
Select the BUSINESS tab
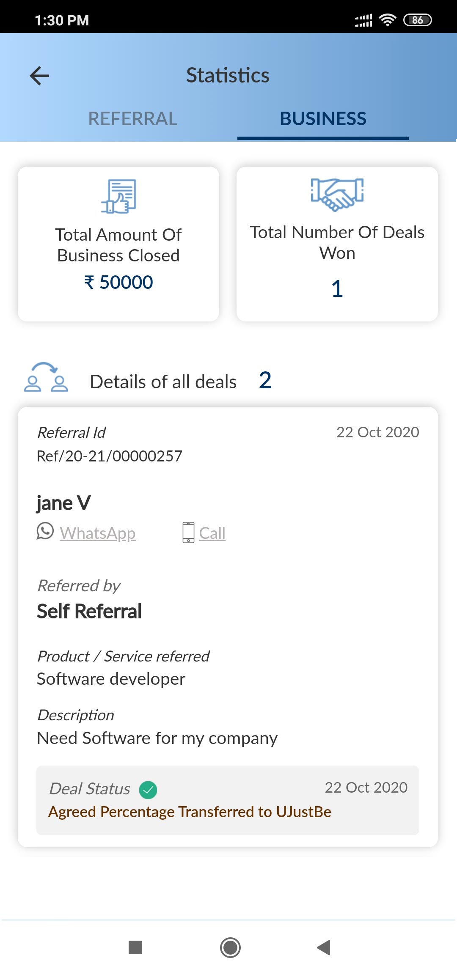(x=323, y=119)
